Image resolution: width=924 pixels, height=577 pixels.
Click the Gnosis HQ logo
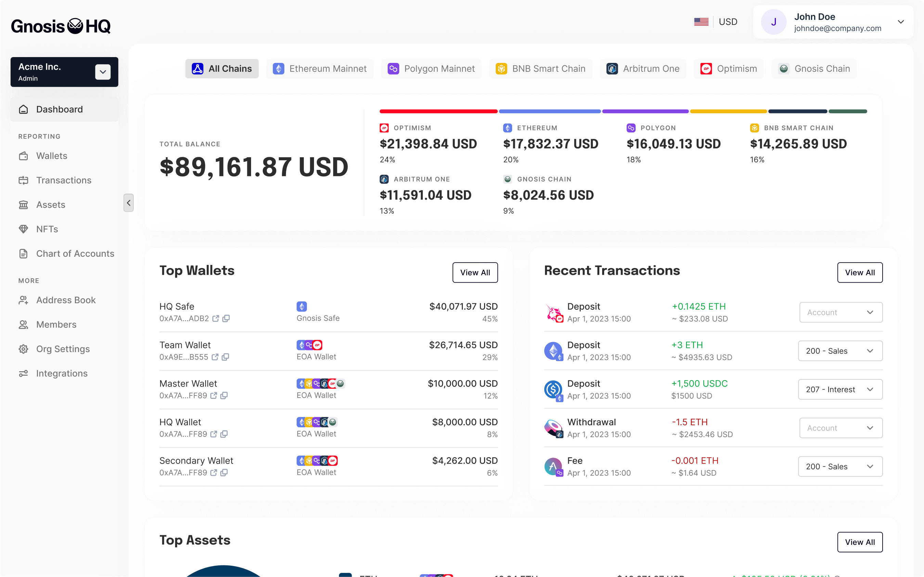(61, 26)
